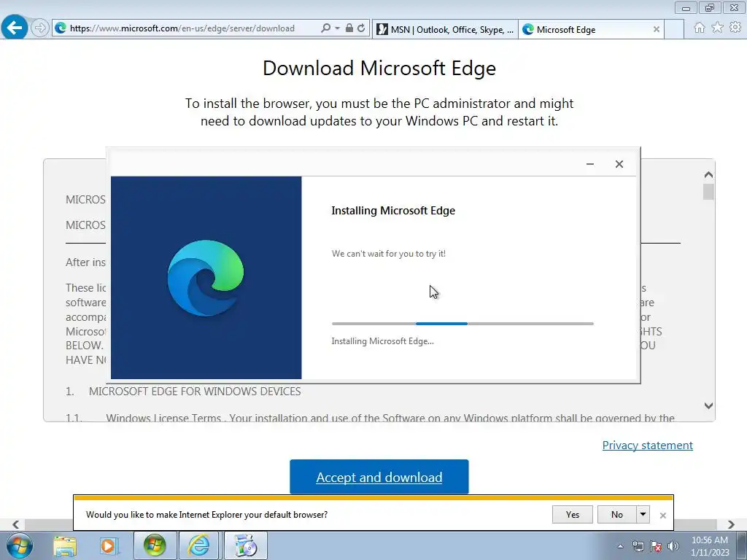Click the search magnifier in address bar
The height and width of the screenshot is (560, 747).
tap(326, 28)
